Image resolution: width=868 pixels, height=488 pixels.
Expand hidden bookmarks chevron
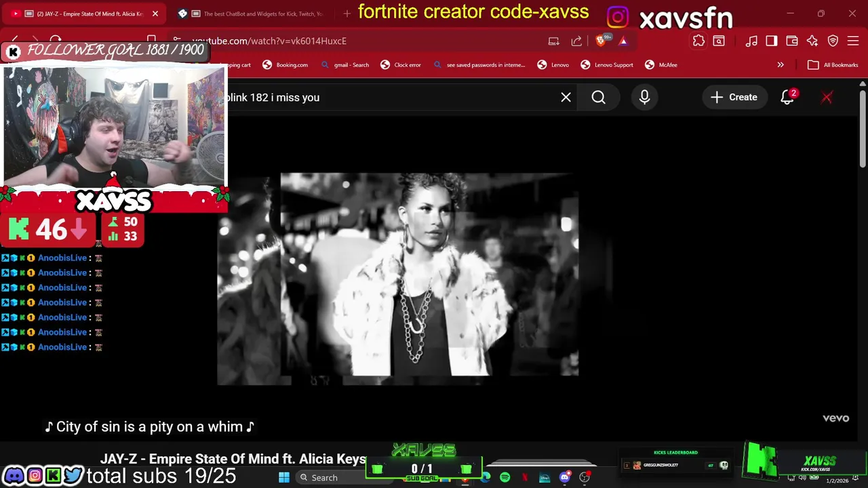click(781, 65)
